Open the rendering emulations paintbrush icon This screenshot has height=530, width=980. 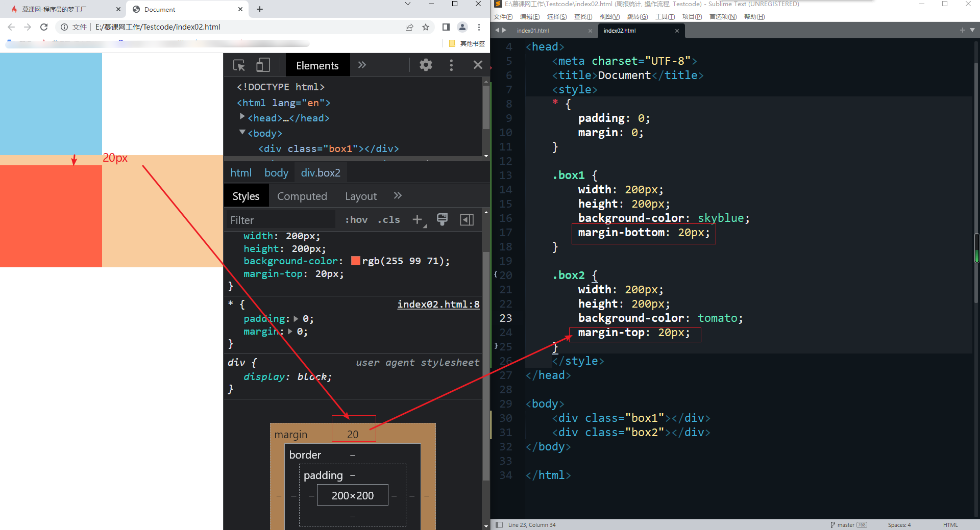pyautogui.click(x=442, y=219)
